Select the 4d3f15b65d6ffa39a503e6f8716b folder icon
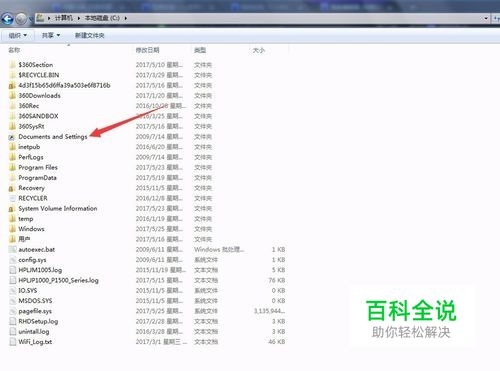Image resolution: width=500 pixels, height=371 pixels. [12, 85]
